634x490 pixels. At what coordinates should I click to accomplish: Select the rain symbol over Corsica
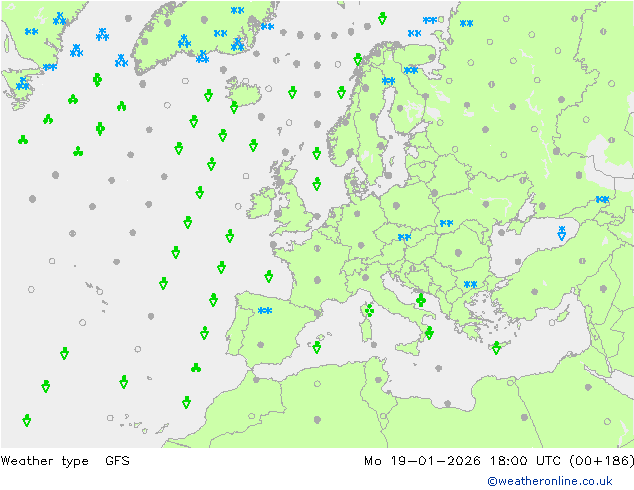369,310
